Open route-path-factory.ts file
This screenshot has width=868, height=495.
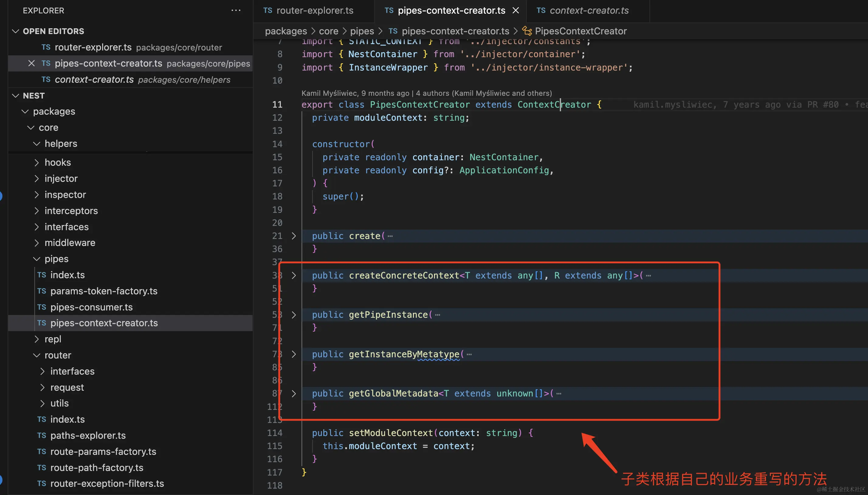[130, 467]
